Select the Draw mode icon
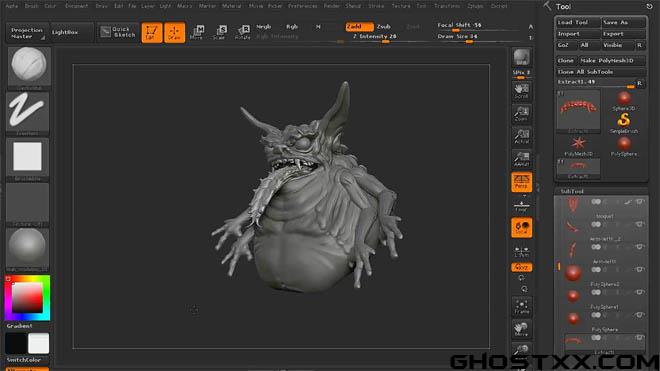This screenshot has height=371, width=660. pyautogui.click(x=174, y=32)
